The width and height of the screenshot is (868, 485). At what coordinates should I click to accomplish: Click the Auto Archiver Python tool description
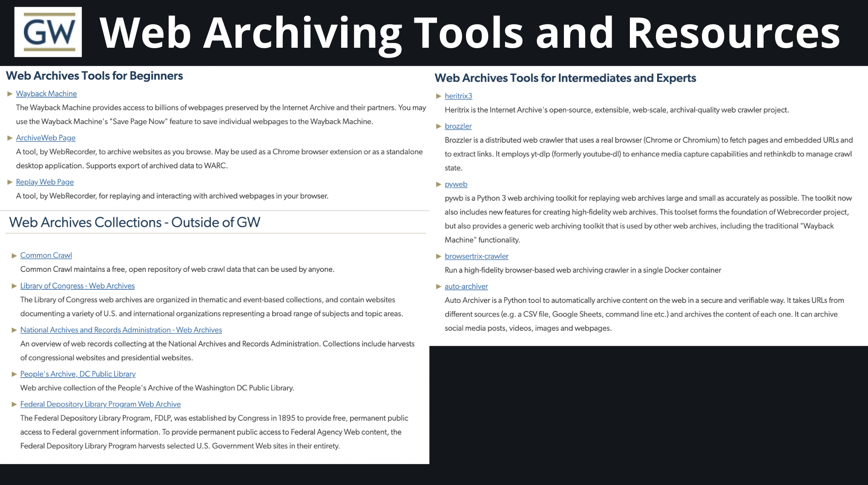point(644,314)
